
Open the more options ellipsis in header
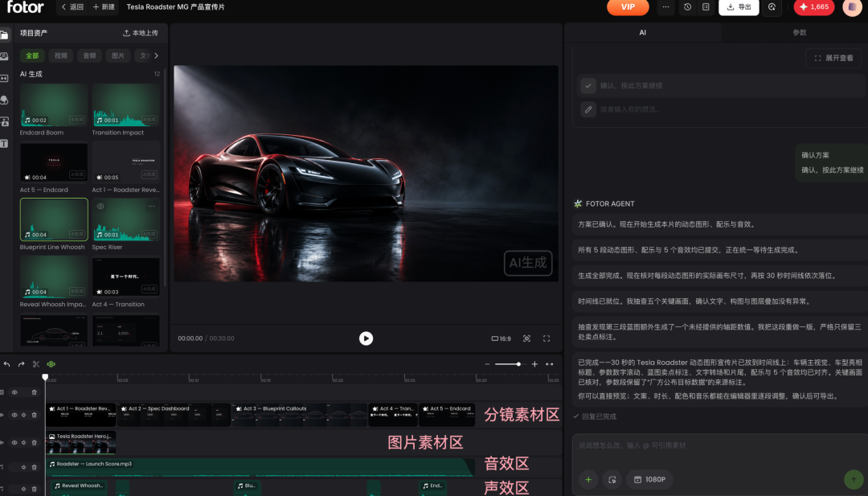pyautogui.click(x=666, y=6)
